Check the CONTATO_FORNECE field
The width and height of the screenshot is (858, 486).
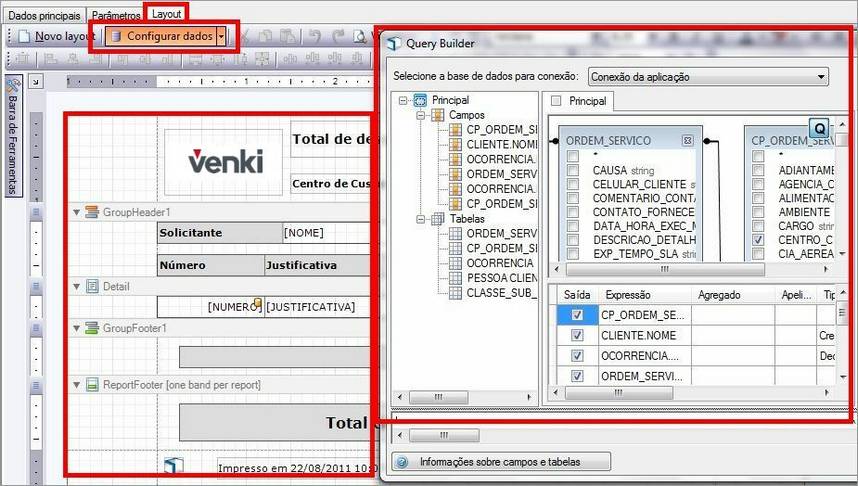(x=573, y=212)
